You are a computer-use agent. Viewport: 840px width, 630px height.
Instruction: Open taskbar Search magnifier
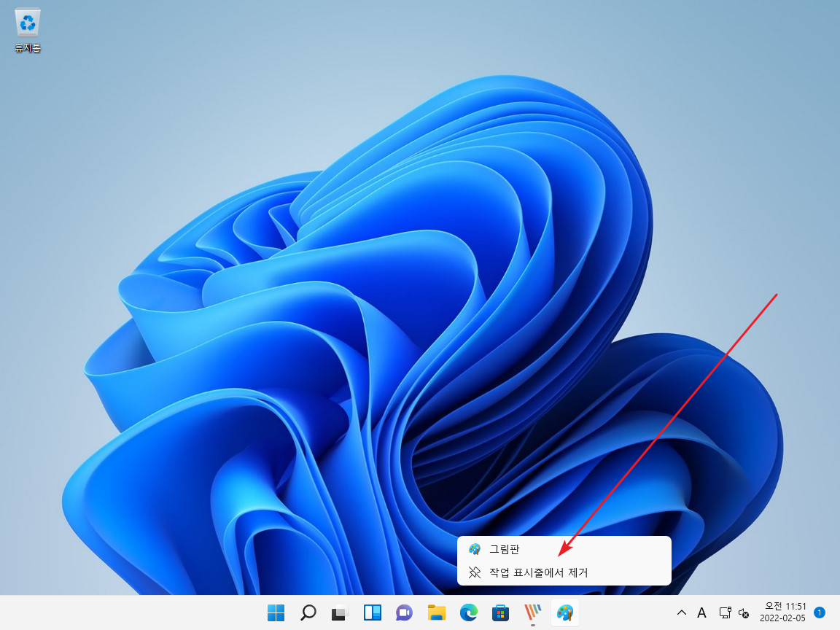click(308, 612)
